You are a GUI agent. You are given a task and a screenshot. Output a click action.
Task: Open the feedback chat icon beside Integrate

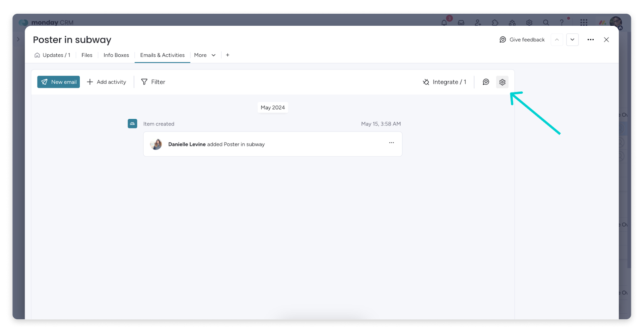[x=486, y=82]
